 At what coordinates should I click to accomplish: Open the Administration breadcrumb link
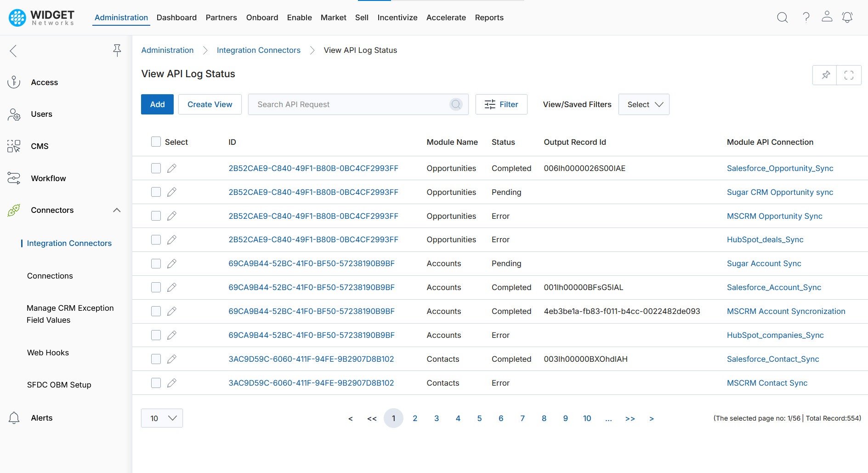pos(167,50)
